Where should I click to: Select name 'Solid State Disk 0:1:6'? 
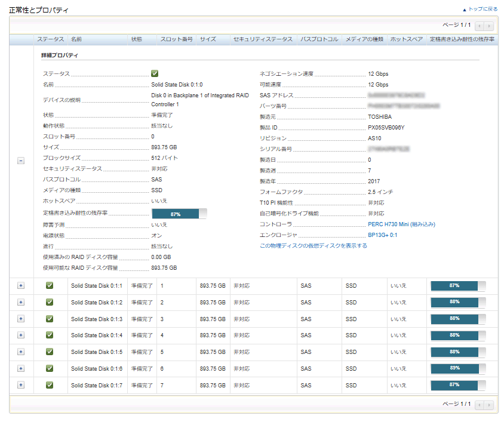97,369
